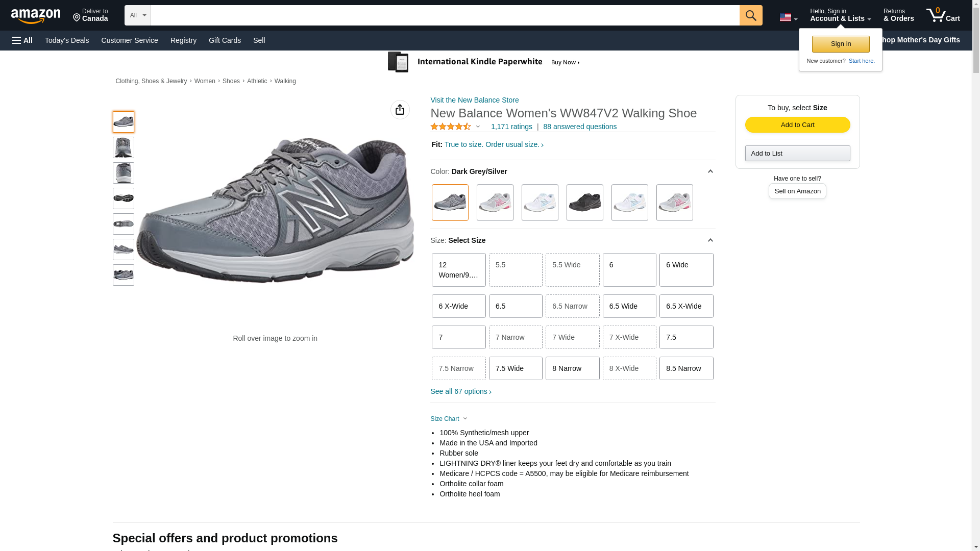This screenshot has height=551, width=980.
Task: Click the star rating icons
Action: click(x=451, y=127)
